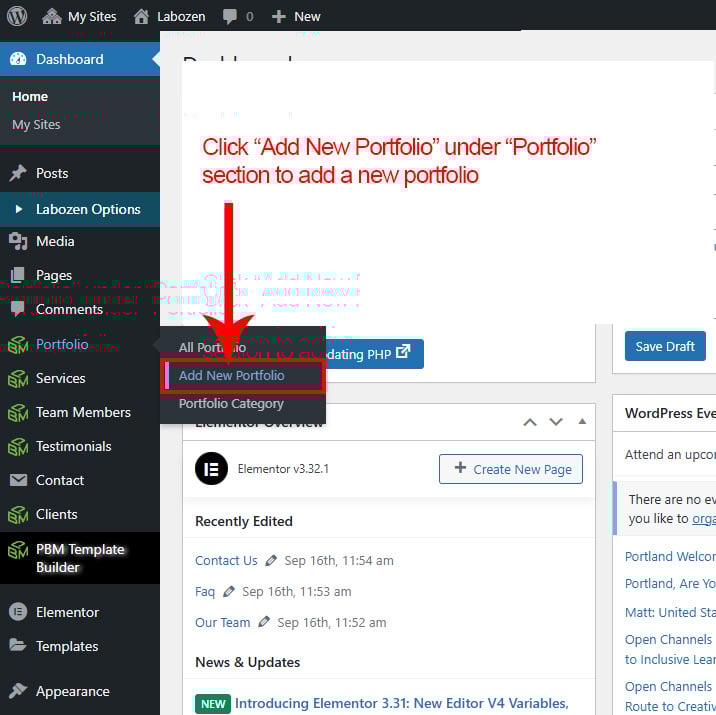Open the comments bubble icon in admin bar

point(230,16)
